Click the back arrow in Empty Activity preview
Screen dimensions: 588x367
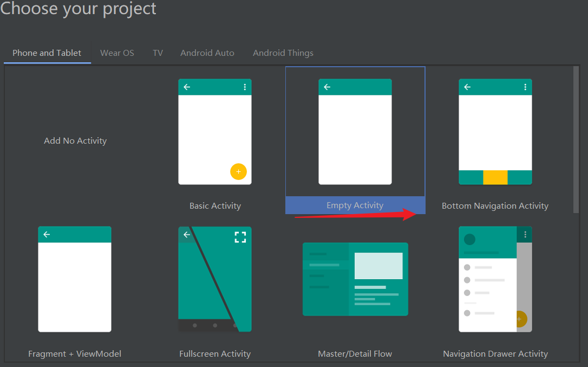coord(327,87)
